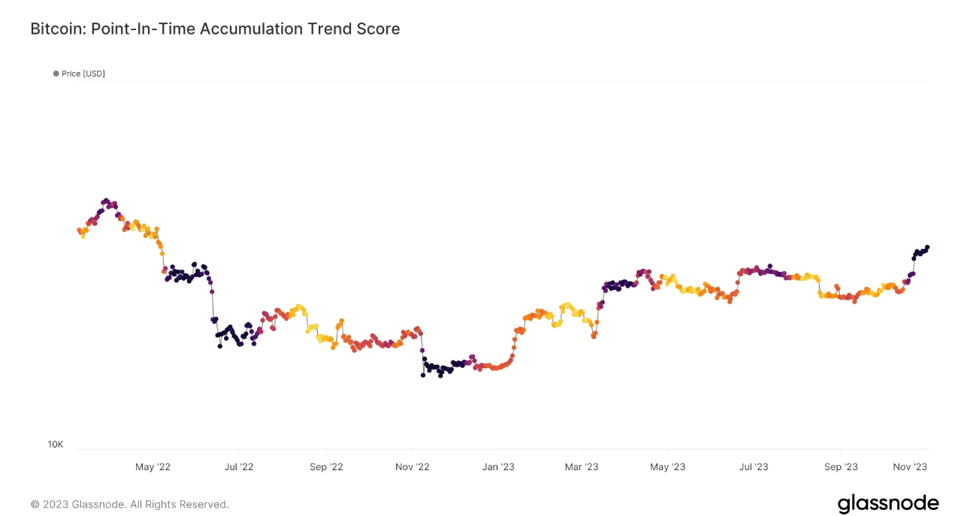Viewport: 980px width, 516px height.
Task: Click the chart title text
Action: coord(215,29)
